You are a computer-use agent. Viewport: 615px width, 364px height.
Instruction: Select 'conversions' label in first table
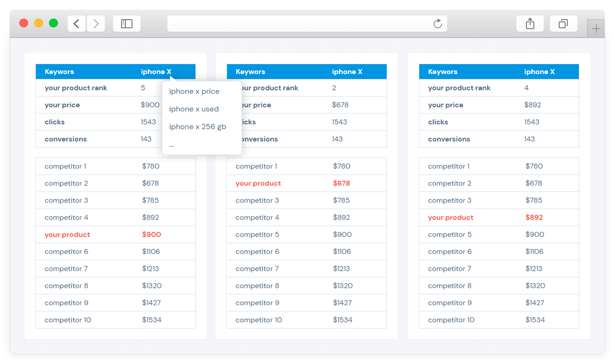point(66,139)
